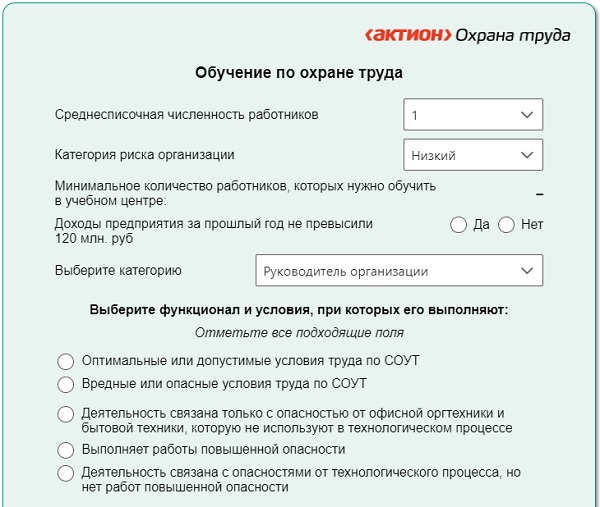Screen dimensions: 600x507
Task: Expand the risk category dropdown set to Низкий
Action: tap(473, 155)
